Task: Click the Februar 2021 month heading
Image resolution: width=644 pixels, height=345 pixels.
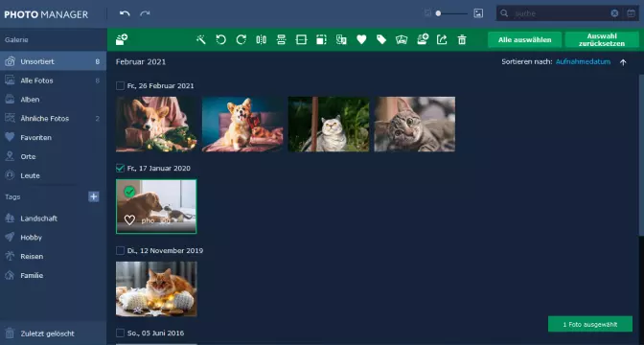Action: (x=141, y=62)
